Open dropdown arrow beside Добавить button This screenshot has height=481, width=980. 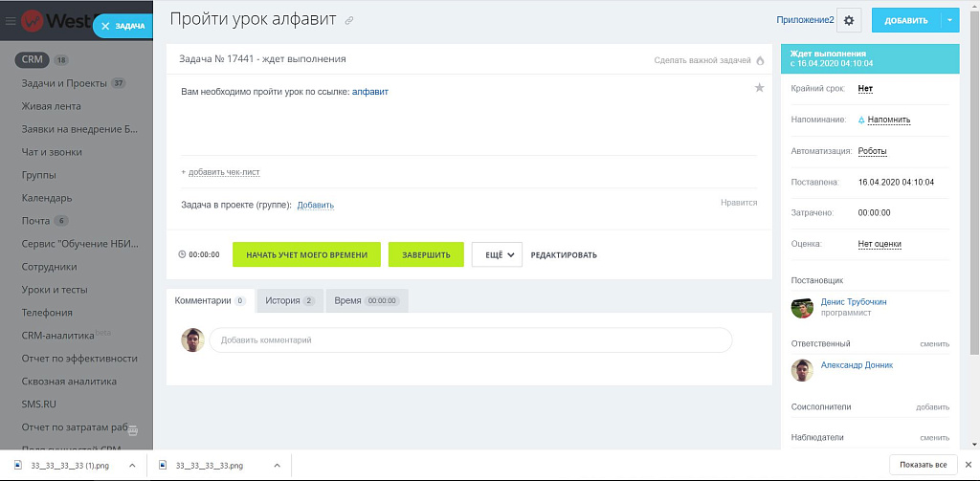(949, 20)
